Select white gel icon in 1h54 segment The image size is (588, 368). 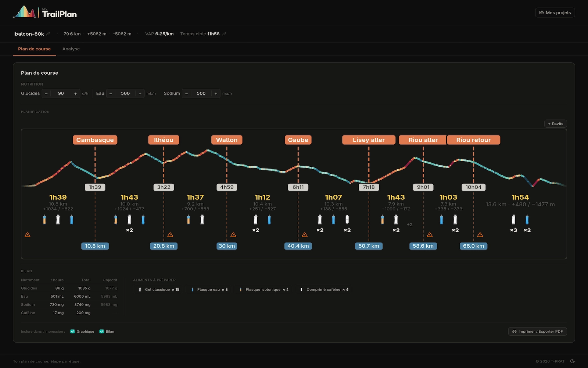pos(513,220)
